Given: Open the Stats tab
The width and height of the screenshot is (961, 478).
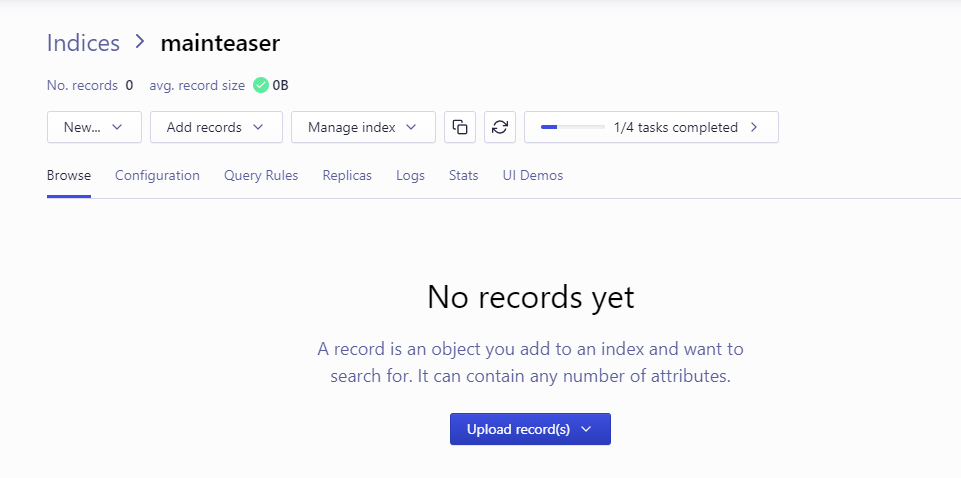Looking at the screenshot, I should 463,175.
